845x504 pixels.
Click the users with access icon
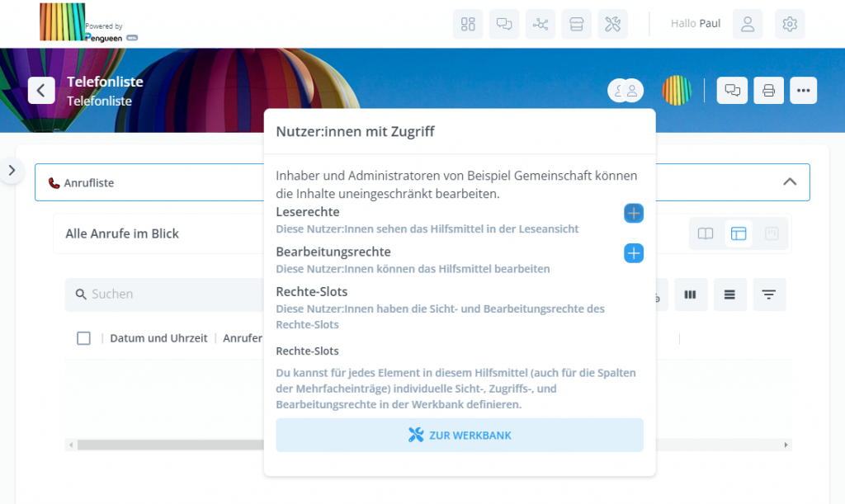pos(625,90)
